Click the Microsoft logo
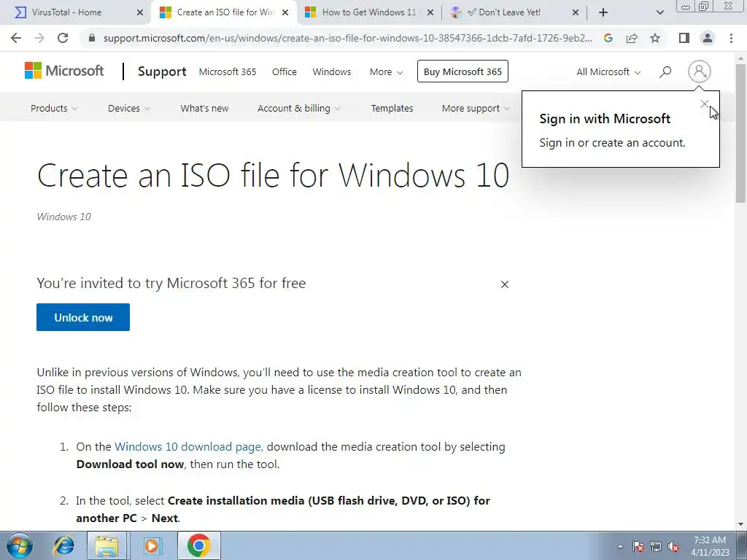 (x=64, y=71)
